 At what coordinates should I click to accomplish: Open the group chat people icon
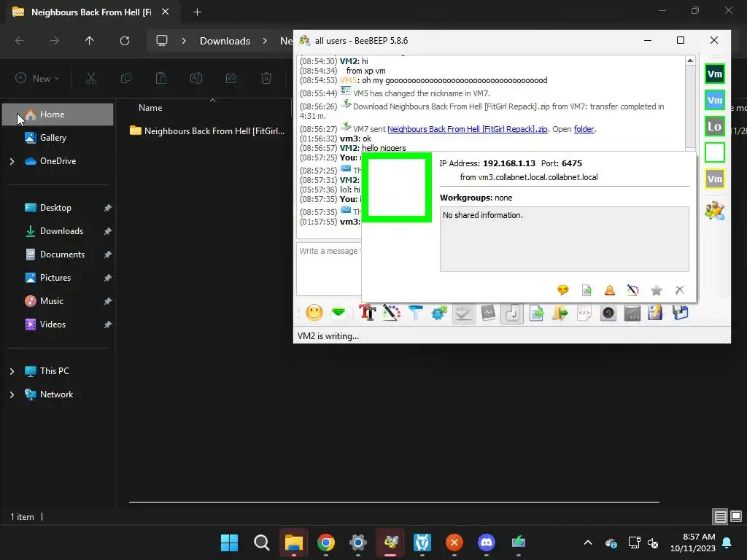(715, 211)
